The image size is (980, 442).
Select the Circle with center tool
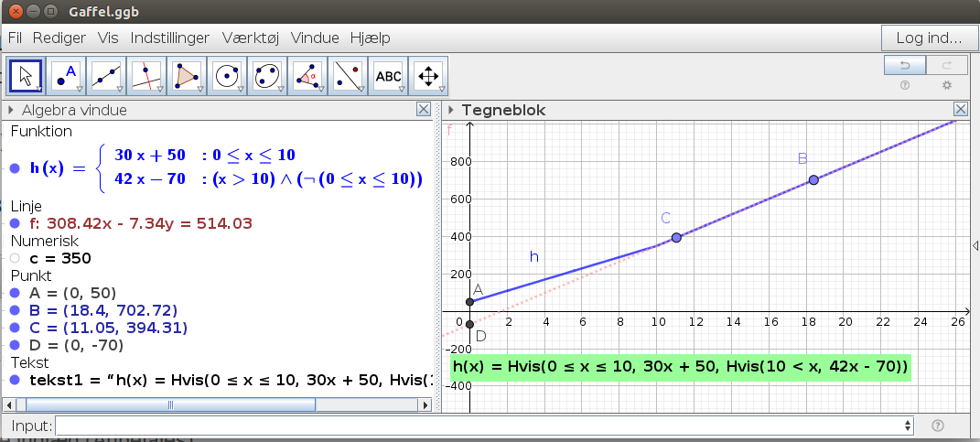tap(226, 76)
